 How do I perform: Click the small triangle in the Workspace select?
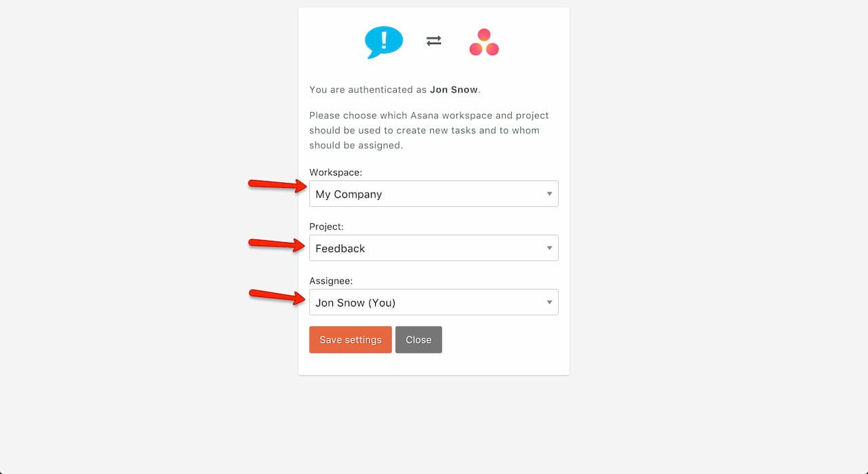point(549,194)
